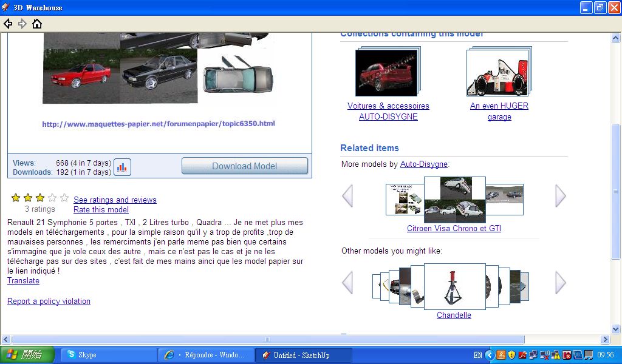Translate the model description

click(23, 281)
